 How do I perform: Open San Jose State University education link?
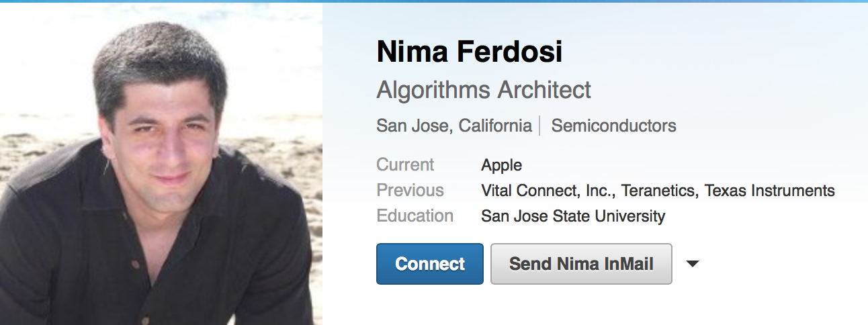click(x=573, y=216)
